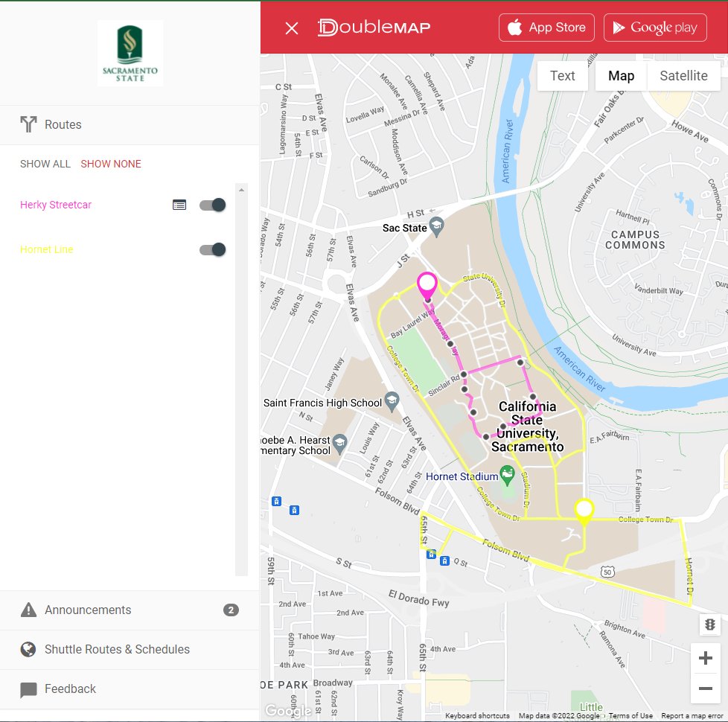Click Saint Francis High School marker

click(x=392, y=401)
